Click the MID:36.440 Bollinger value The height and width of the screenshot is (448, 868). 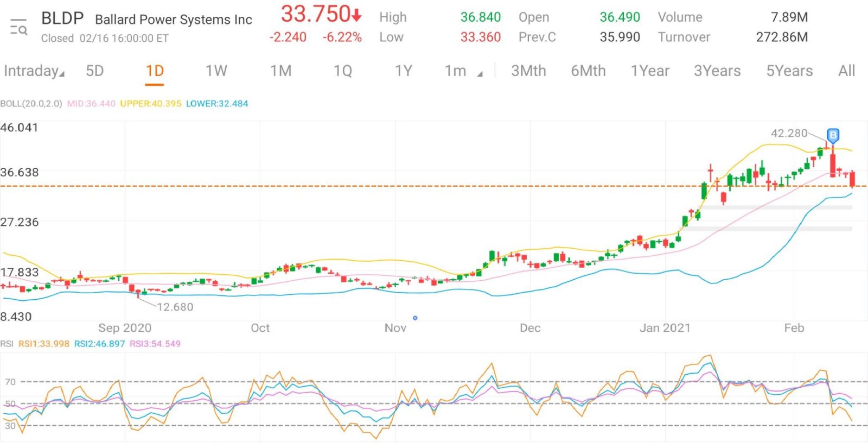[91, 104]
